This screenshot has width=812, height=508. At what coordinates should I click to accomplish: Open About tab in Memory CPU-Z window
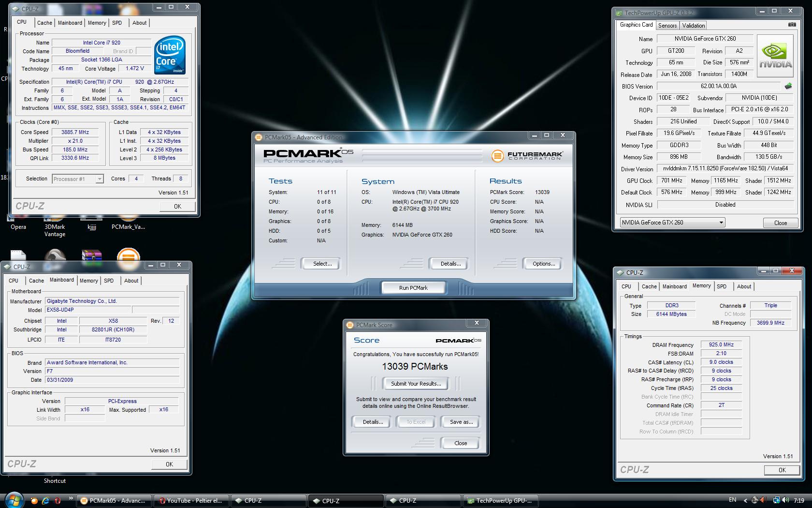click(744, 286)
